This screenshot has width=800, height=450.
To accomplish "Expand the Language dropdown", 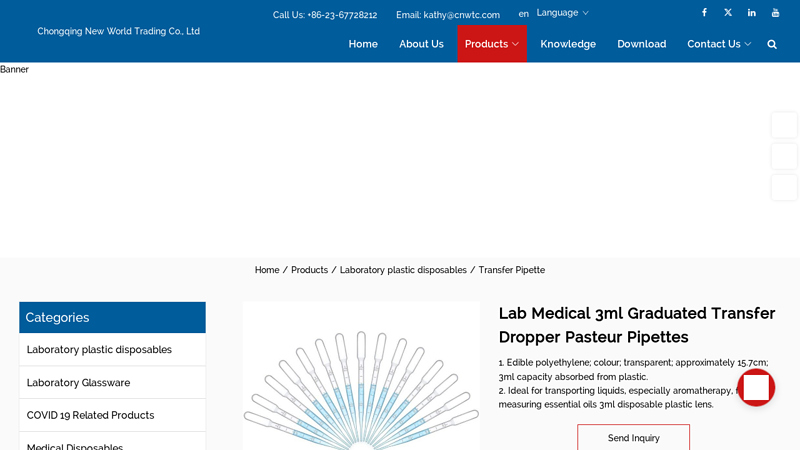I will point(562,13).
